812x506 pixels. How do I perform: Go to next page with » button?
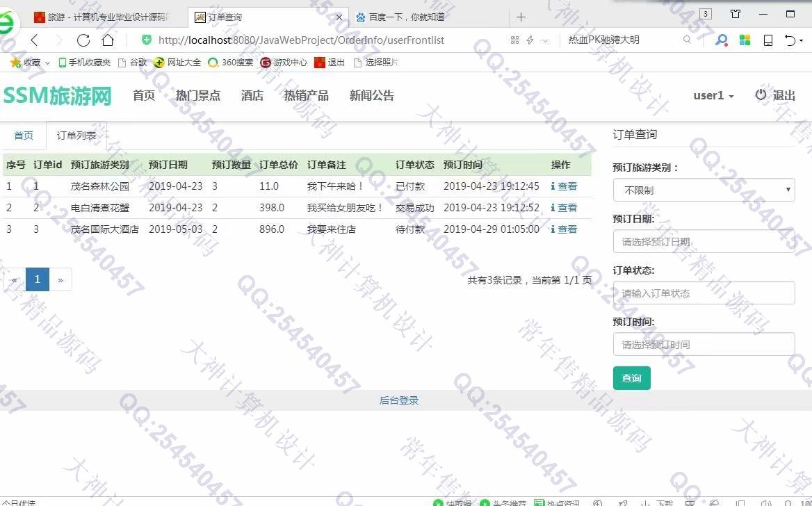tap(60, 279)
